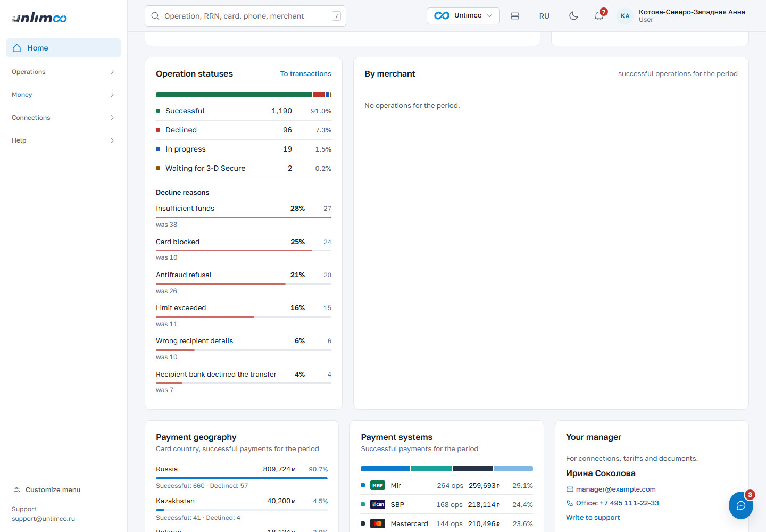
Task: Expand the Help menu section
Action: click(x=63, y=140)
